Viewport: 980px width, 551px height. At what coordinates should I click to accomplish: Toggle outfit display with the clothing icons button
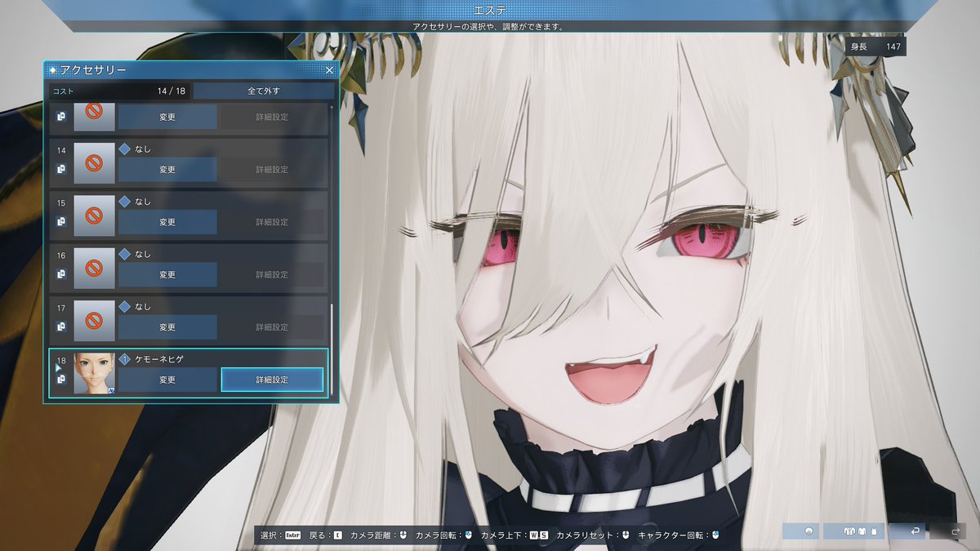click(853, 531)
